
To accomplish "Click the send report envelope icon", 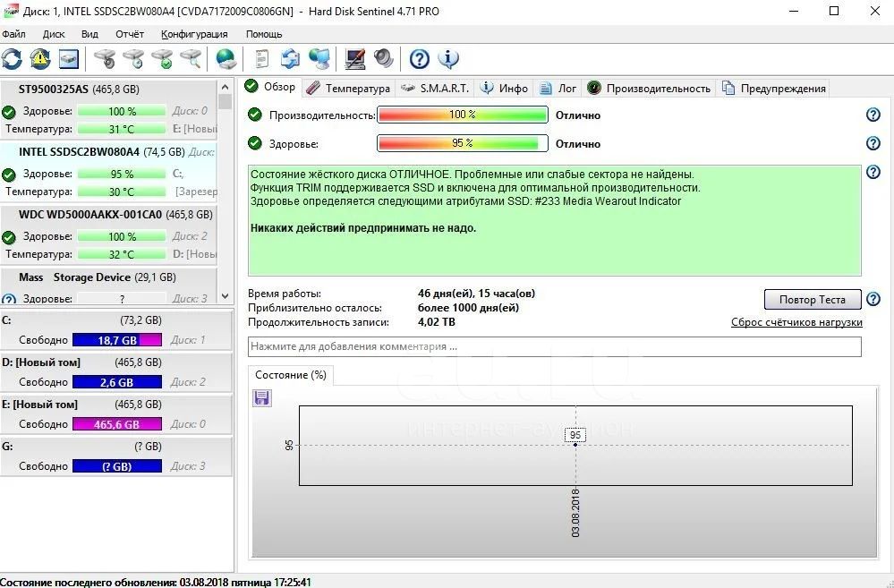I will click(290, 59).
